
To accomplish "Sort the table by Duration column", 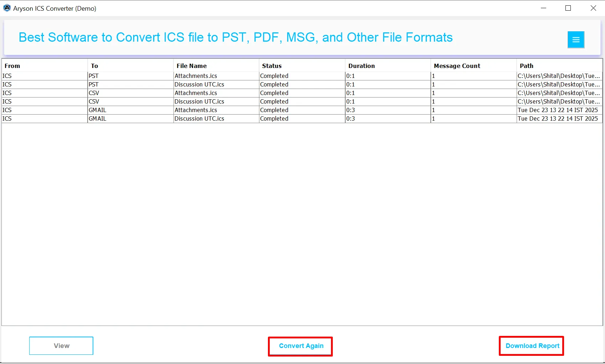I will coord(362,65).
